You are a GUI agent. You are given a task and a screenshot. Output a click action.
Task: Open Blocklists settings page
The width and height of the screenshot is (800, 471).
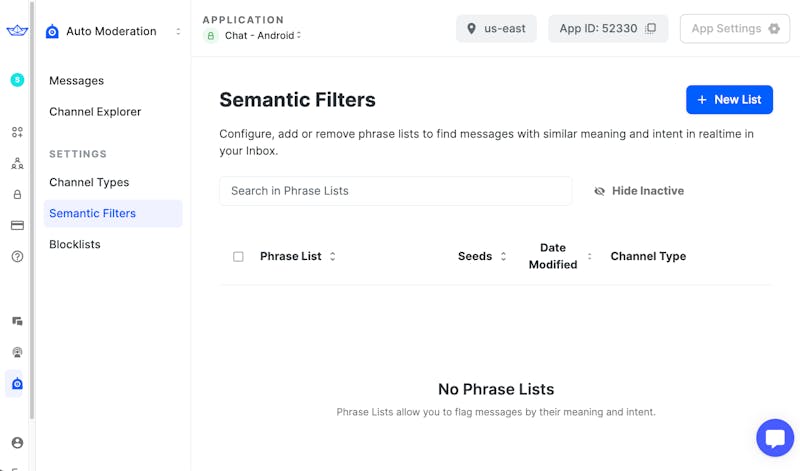coord(75,245)
